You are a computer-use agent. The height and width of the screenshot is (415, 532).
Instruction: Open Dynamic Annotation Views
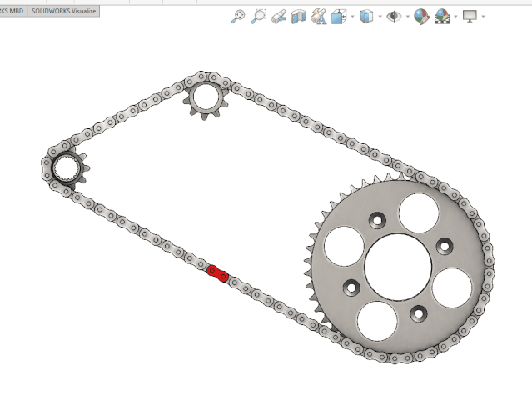click(319, 17)
